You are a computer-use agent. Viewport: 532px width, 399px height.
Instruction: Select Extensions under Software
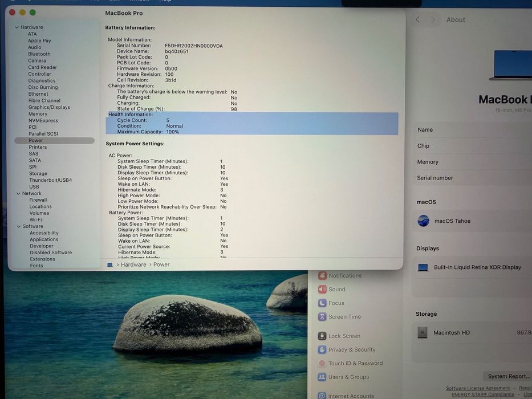tap(42, 259)
